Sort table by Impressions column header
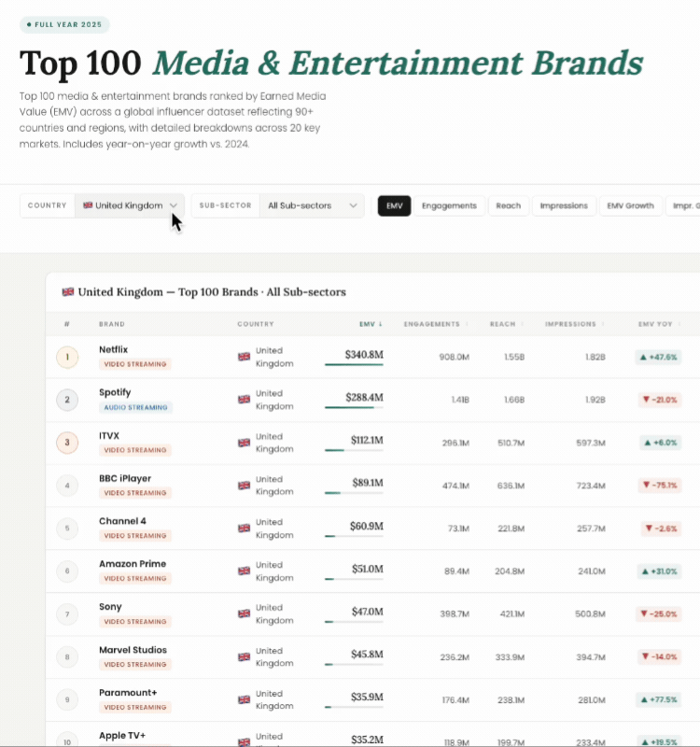The height and width of the screenshot is (747, 700). 574,324
